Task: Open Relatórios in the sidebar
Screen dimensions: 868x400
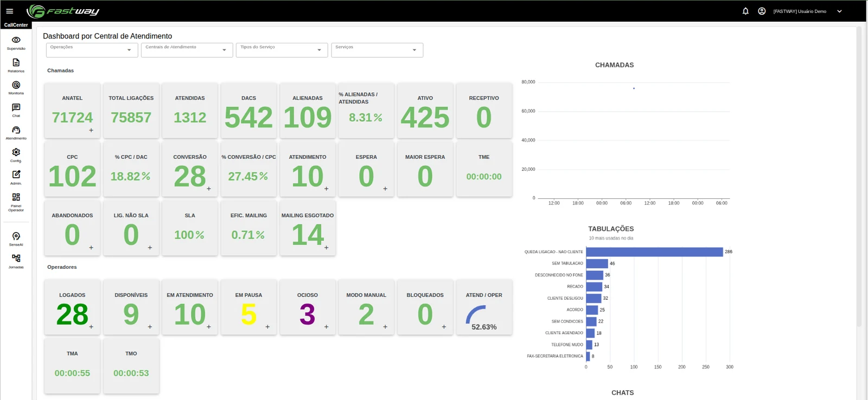Action: coord(16,66)
